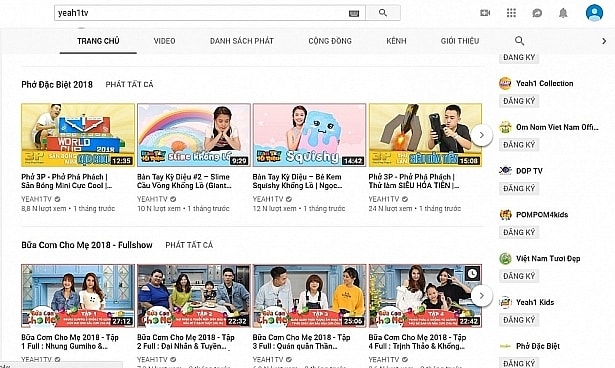Click the create video camera icon
This screenshot has width=615, height=368.
point(485,13)
